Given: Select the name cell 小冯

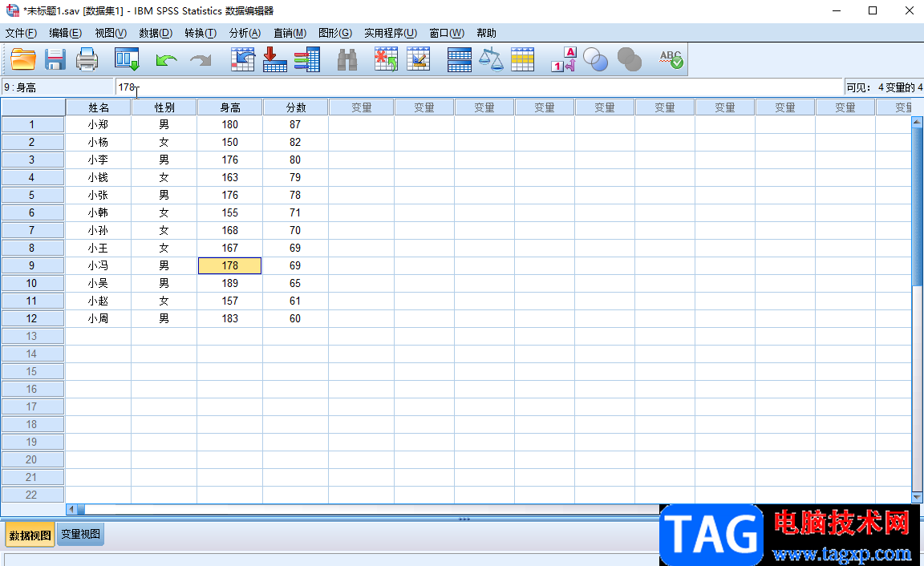Looking at the screenshot, I should click(x=99, y=265).
